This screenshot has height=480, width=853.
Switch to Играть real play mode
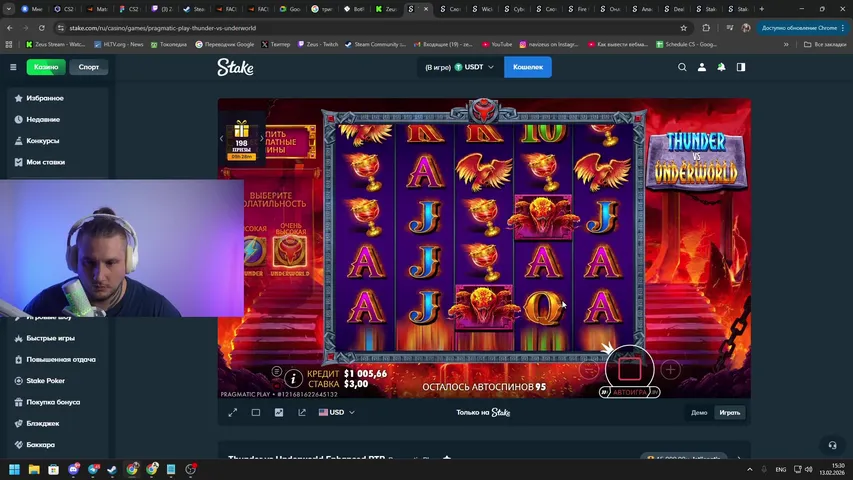(x=730, y=413)
